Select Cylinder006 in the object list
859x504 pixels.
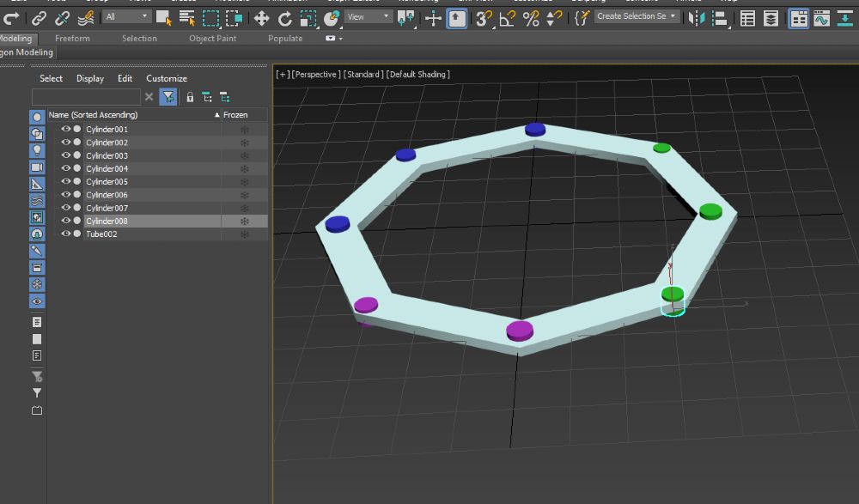(107, 195)
